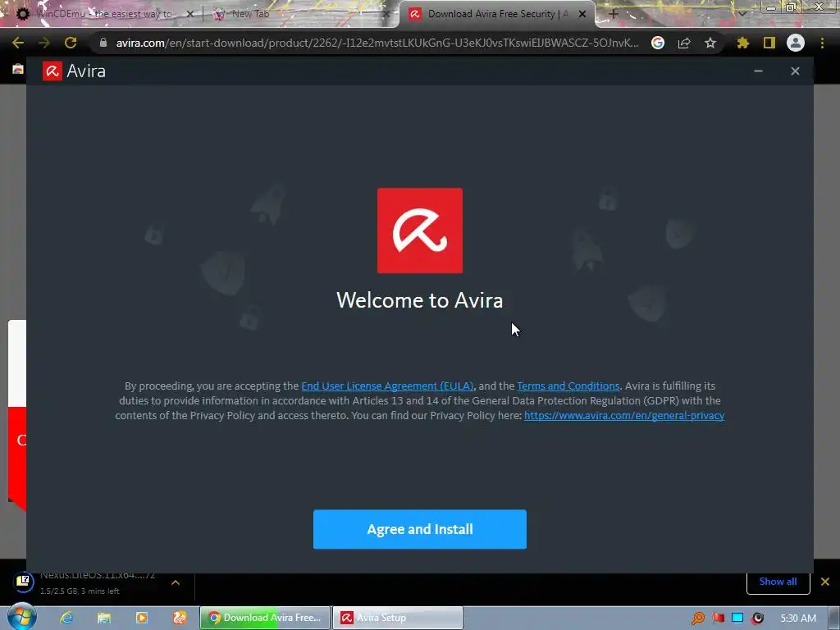Launch Internet Explorer from taskbar
Screen dimensions: 840x630
pyautogui.click(x=66, y=618)
